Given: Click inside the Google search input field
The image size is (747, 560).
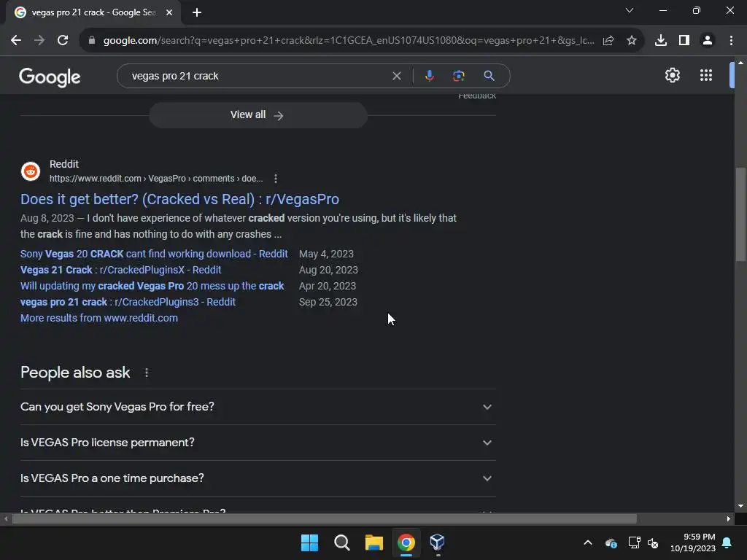Looking at the screenshot, I should click(258, 76).
